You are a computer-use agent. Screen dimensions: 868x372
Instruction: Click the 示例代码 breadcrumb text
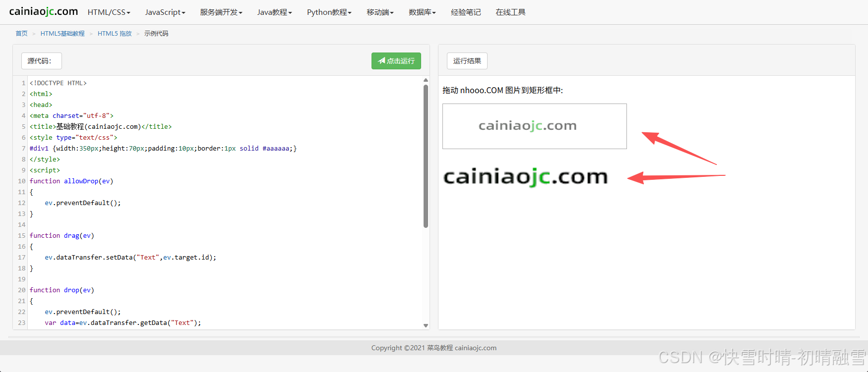tap(156, 34)
